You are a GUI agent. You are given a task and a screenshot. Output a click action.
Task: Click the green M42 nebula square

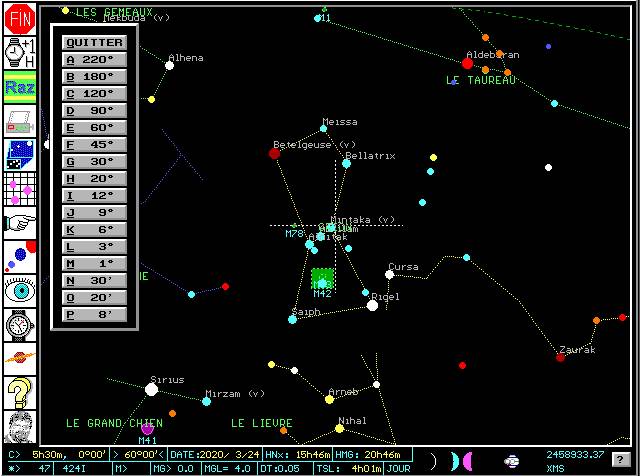click(x=323, y=279)
